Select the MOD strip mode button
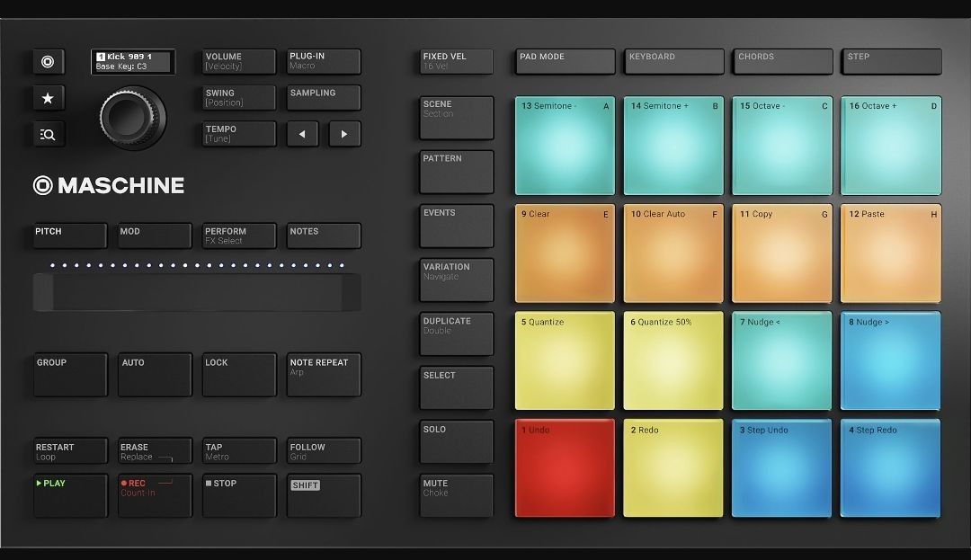The width and height of the screenshot is (971, 560). [155, 236]
